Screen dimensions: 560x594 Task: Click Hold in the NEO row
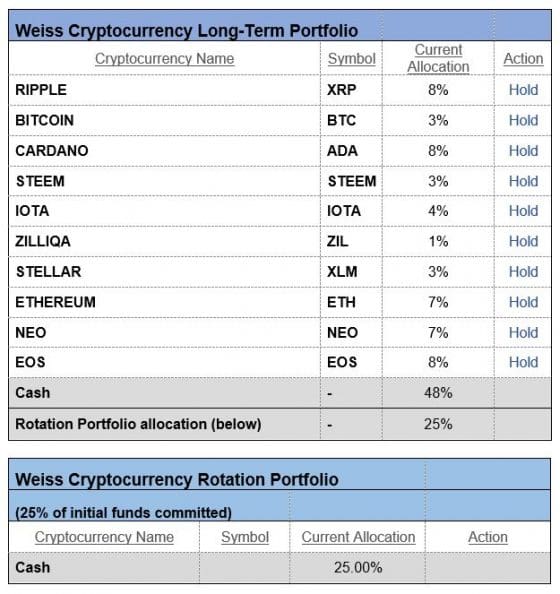click(x=523, y=333)
